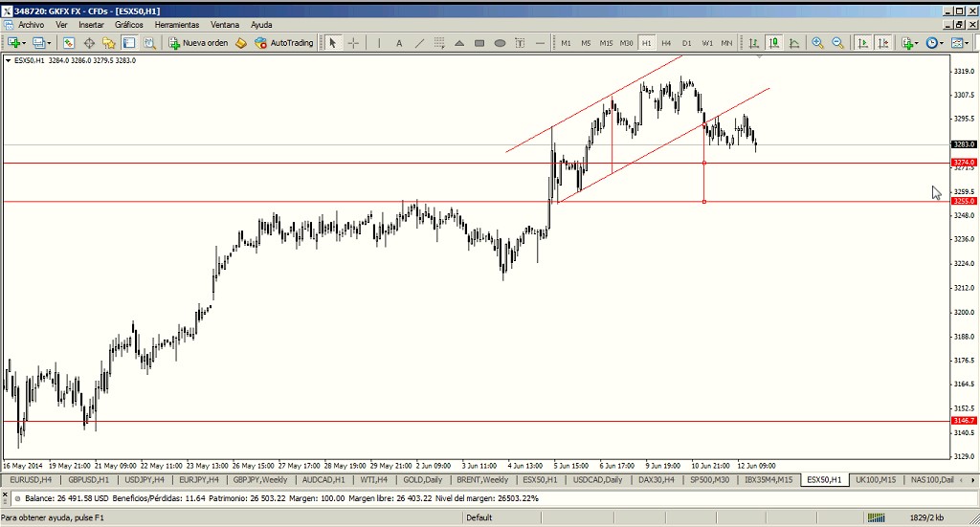The height and width of the screenshot is (527, 980).
Task: Select the Fibonacci retracement tool
Action: pyautogui.click(x=439, y=42)
